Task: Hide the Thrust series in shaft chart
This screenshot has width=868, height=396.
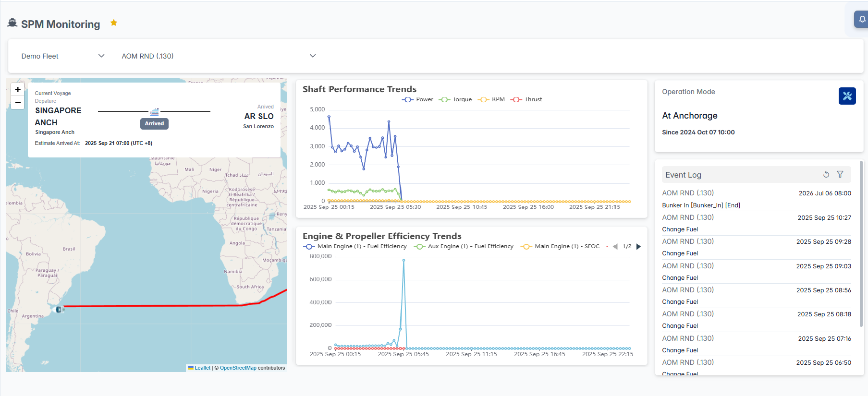Action: [x=526, y=99]
